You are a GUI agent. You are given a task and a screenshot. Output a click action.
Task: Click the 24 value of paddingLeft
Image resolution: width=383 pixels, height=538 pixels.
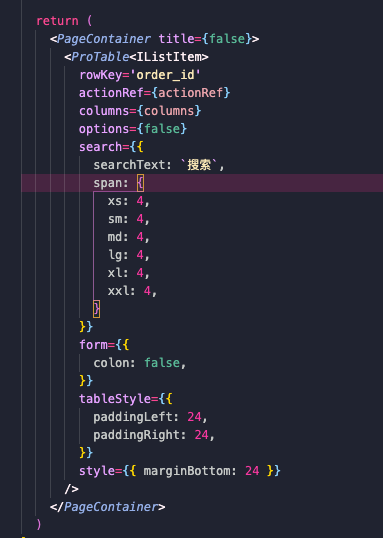pyautogui.click(x=194, y=417)
